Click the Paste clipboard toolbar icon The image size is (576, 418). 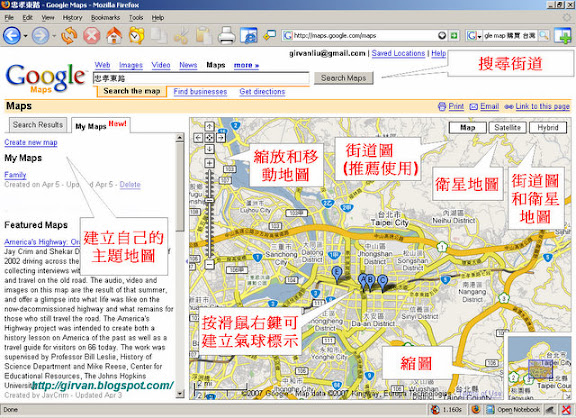204,36
